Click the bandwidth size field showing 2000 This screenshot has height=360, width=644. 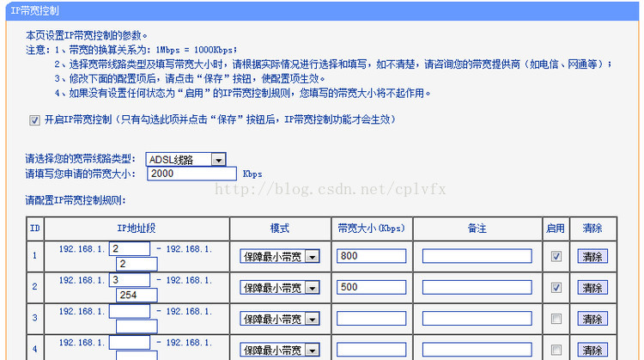click(191, 174)
